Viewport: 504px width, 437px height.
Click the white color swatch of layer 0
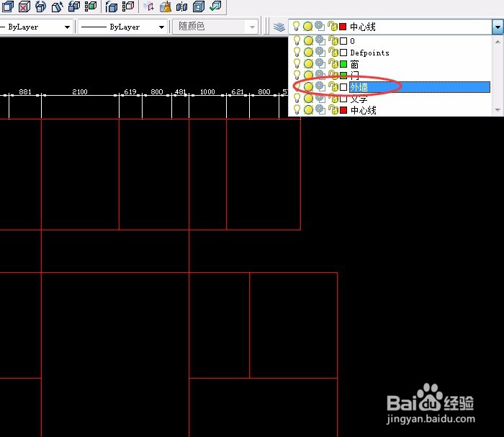[343, 41]
